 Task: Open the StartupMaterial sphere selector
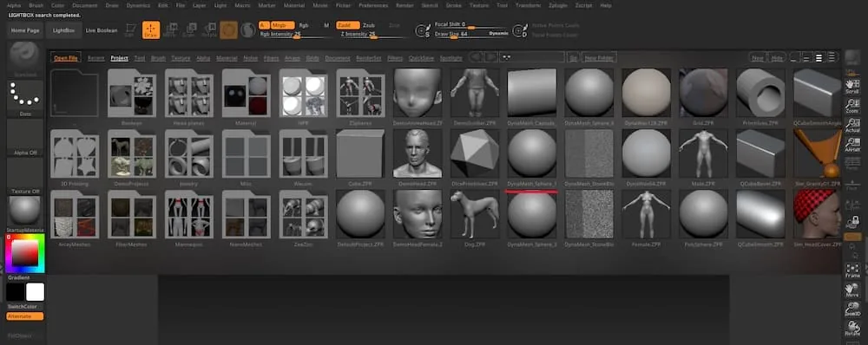click(25, 214)
